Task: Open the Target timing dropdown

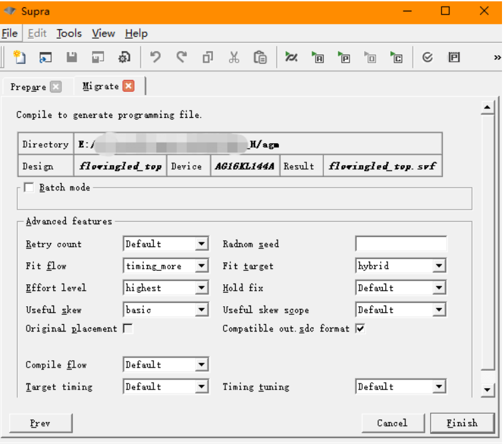Action: [x=166, y=387]
